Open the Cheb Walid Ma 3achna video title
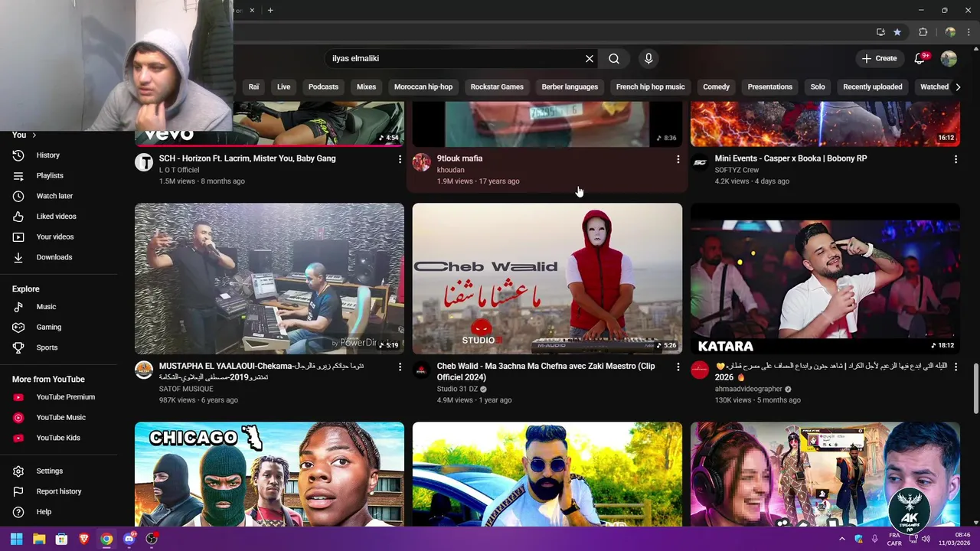This screenshot has height=551, width=980. pyautogui.click(x=546, y=371)
